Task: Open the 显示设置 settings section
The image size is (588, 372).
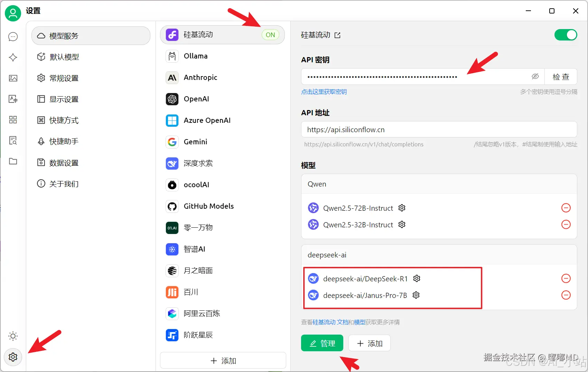Action: (91, 99)
